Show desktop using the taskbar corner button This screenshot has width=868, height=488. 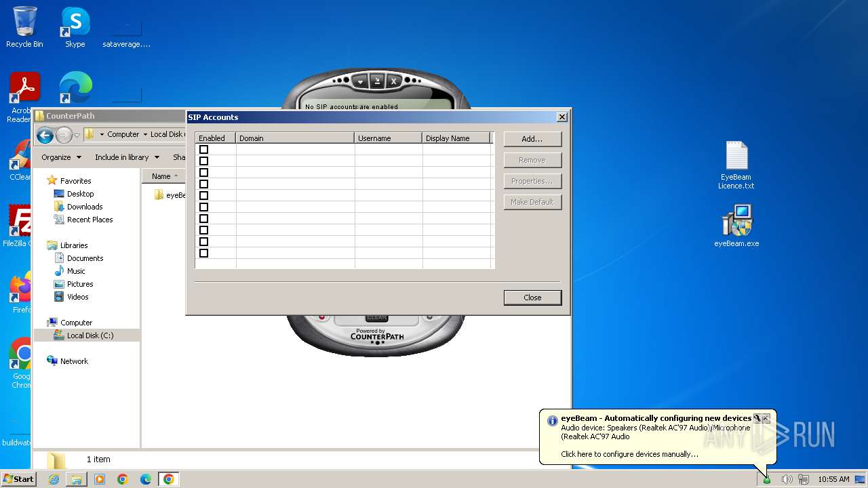(x=861, y=479)
